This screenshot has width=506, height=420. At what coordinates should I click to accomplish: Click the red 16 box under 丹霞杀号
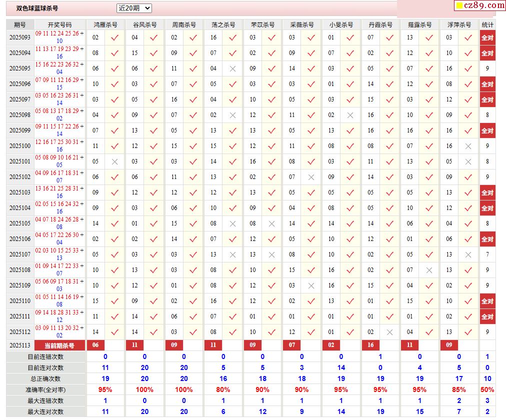[370, 345]
